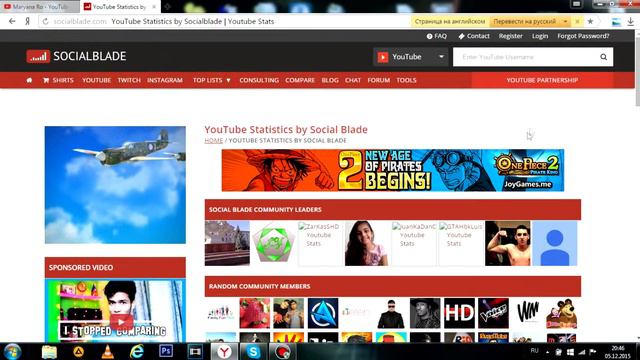Image resolution: width=640 pixels, height=360 pixels.
Task: Click the browser back arrow
Action: (12, 21)
